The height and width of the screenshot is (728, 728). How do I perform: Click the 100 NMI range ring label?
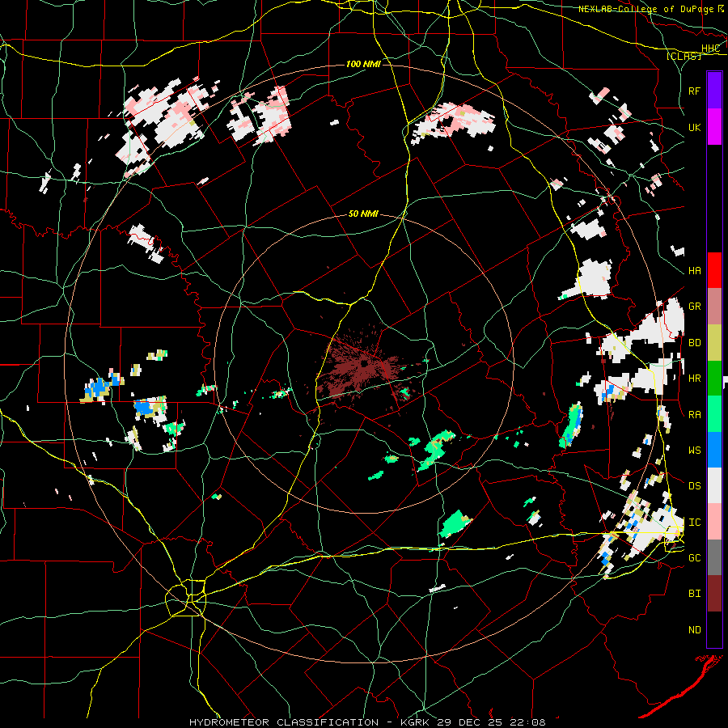pyautogui.click(x=363, y=64)
